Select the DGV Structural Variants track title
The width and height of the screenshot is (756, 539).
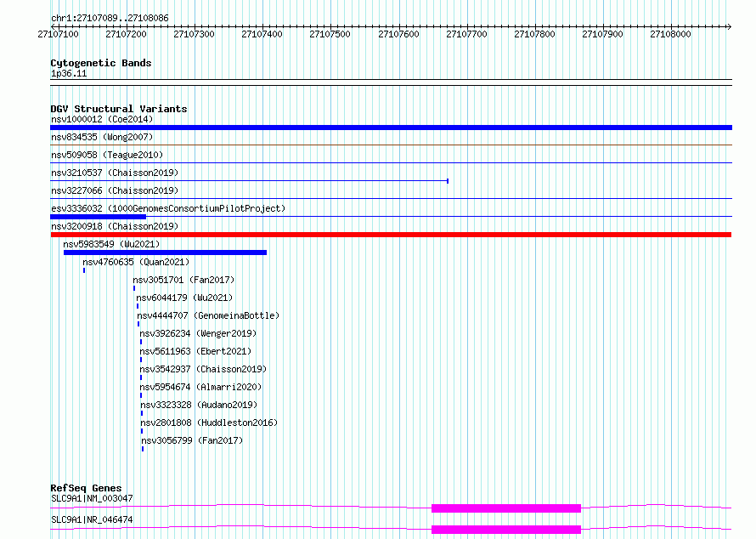tap(119, 109)
